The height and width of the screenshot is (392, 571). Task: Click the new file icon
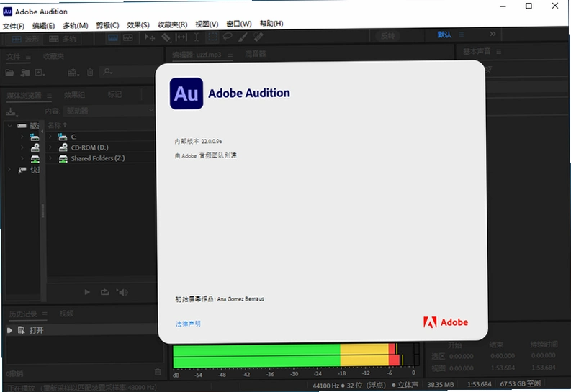tap(40, 73)
